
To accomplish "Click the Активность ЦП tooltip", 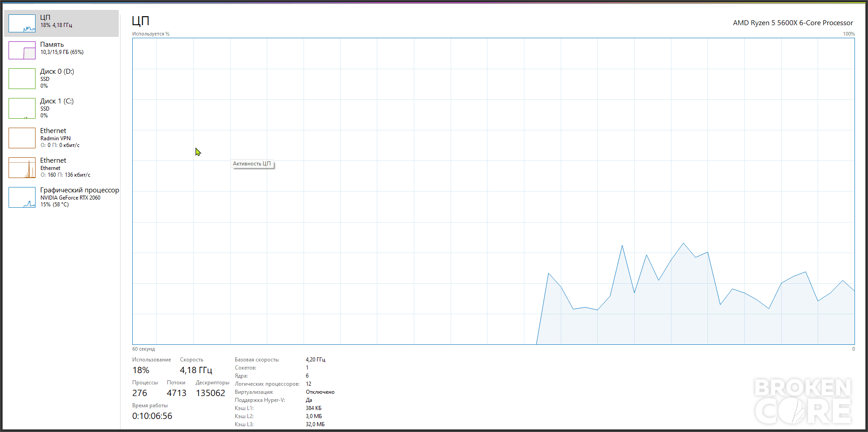I will 252,164.
